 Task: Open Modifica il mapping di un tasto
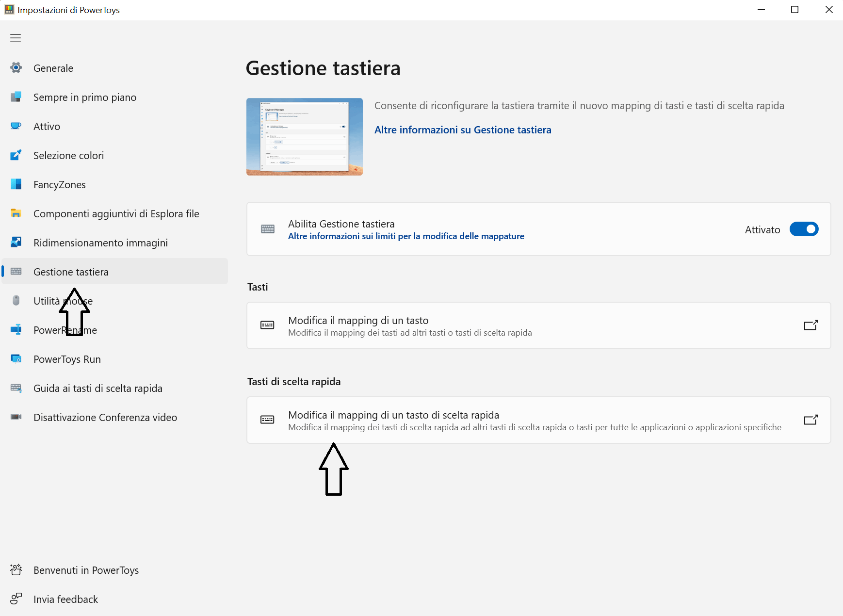coord(538,325)
